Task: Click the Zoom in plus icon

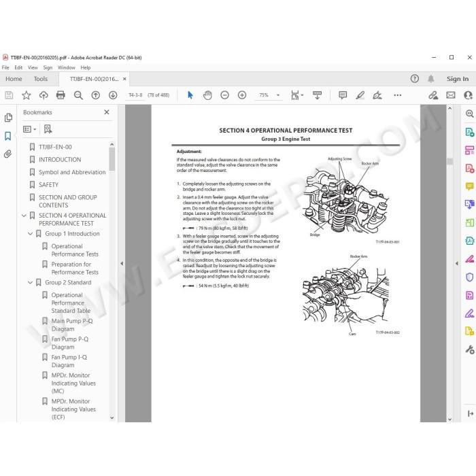Action: pos(242,95)
